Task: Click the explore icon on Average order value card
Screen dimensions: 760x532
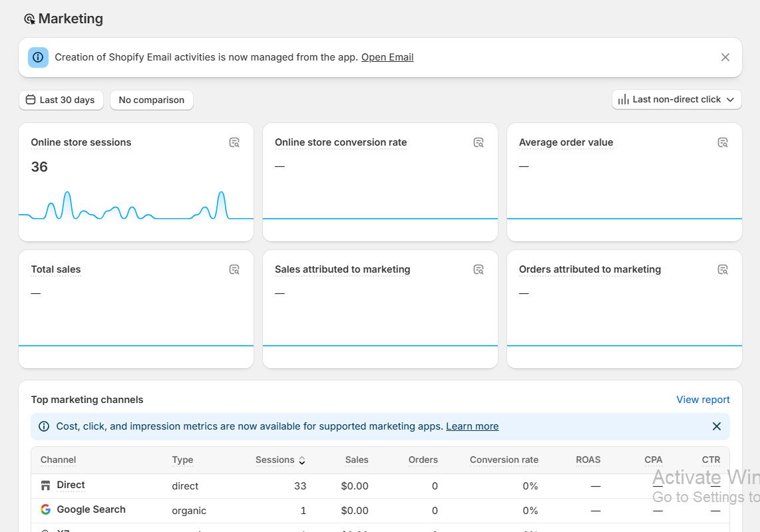Action: pos(723,142)
